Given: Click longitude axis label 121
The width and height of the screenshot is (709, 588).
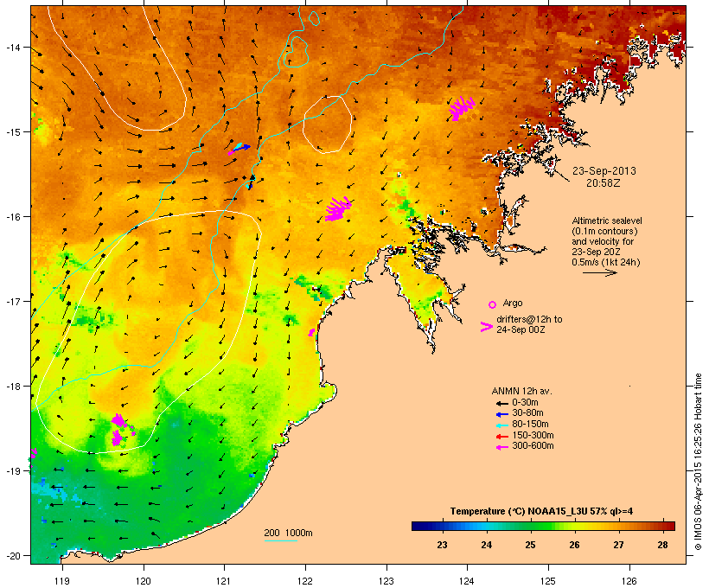Looking at the screenshot, I should 224,581.
